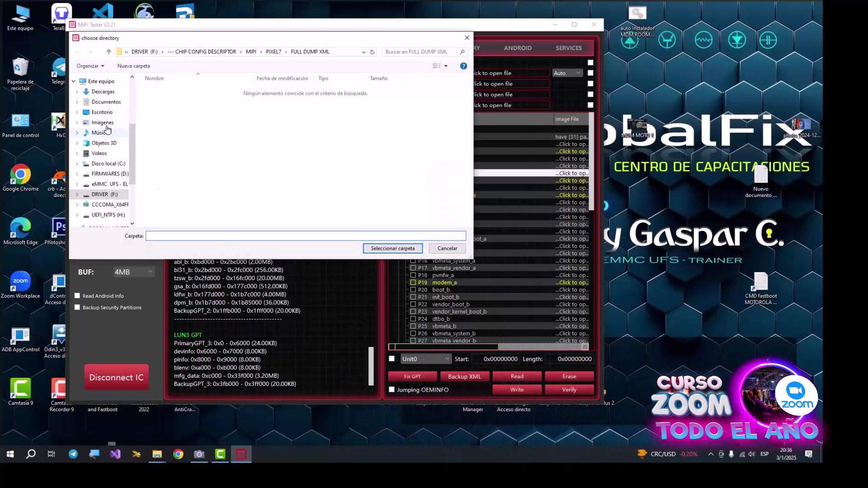Viewport: 868px width, 488px height.
Task: Click the Buscar en FULL DUMP XML search box
Action: pos(425,52)
